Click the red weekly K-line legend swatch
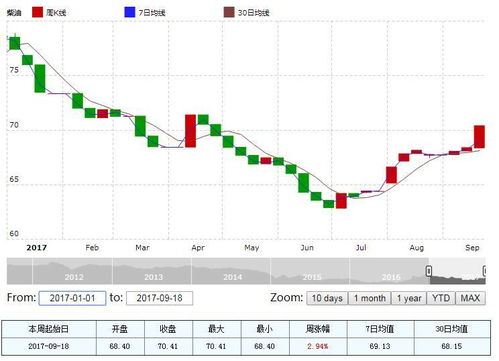Screen dimensions: 499x361 click(37, 12)
